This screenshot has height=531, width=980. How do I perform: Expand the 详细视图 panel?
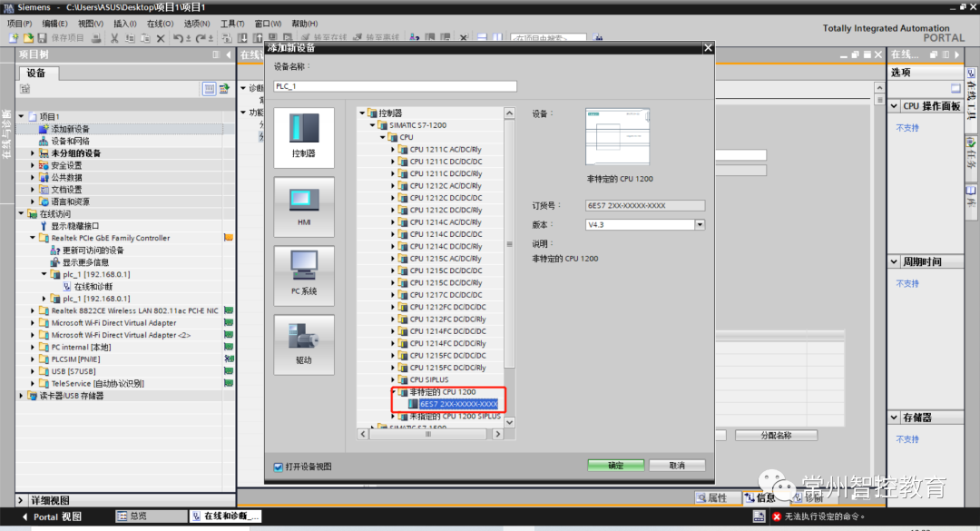[21, 500]
